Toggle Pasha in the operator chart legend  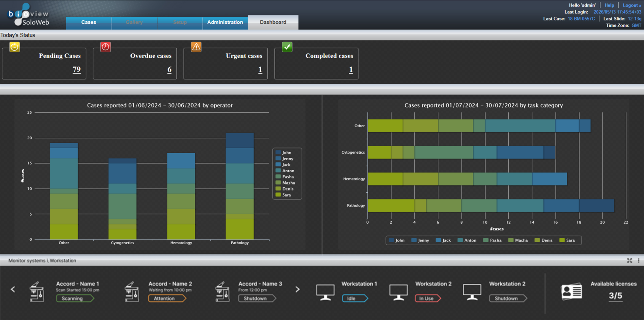285,177
